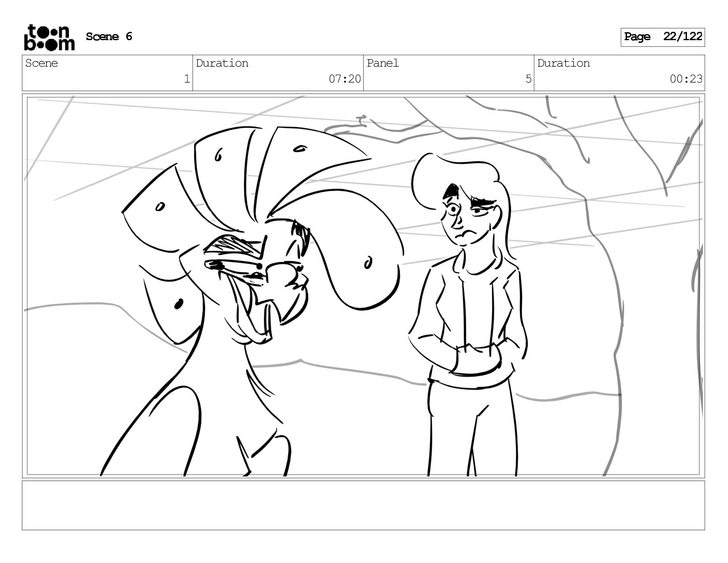Click the panel duration value '00:23'
This screenshot has width=728, height=563.
pos(686,79)
